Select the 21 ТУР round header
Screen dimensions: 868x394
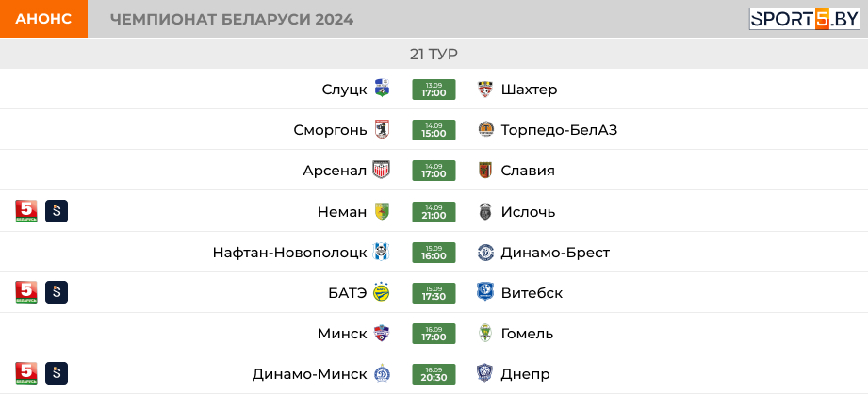click(434, 54)
